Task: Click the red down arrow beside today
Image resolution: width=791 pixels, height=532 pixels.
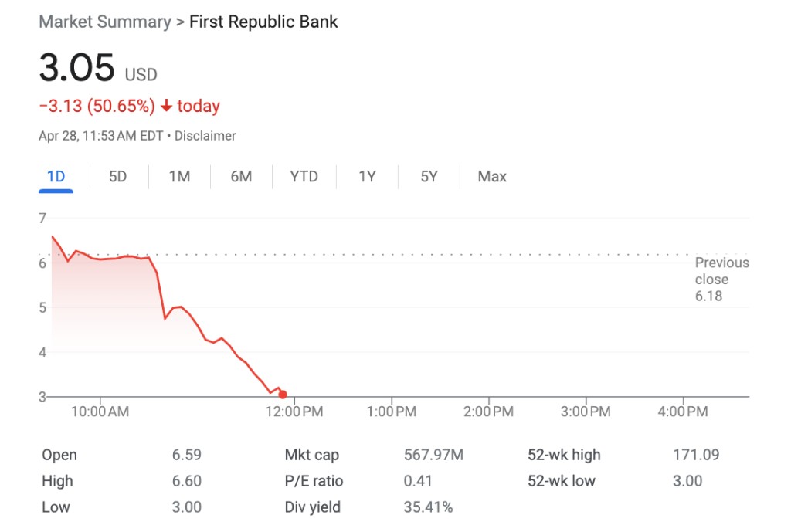Action: pos(166,106)
